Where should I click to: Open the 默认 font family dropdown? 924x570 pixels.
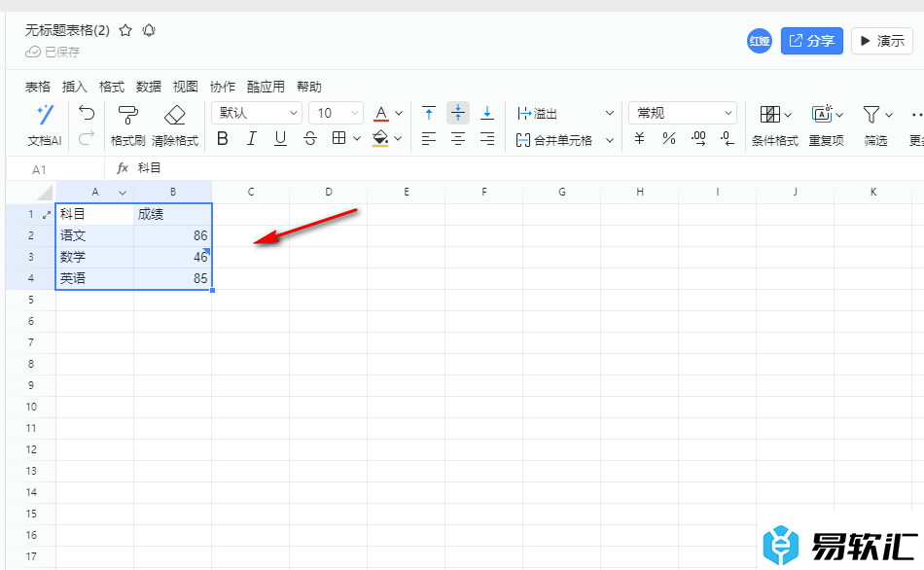257,113
